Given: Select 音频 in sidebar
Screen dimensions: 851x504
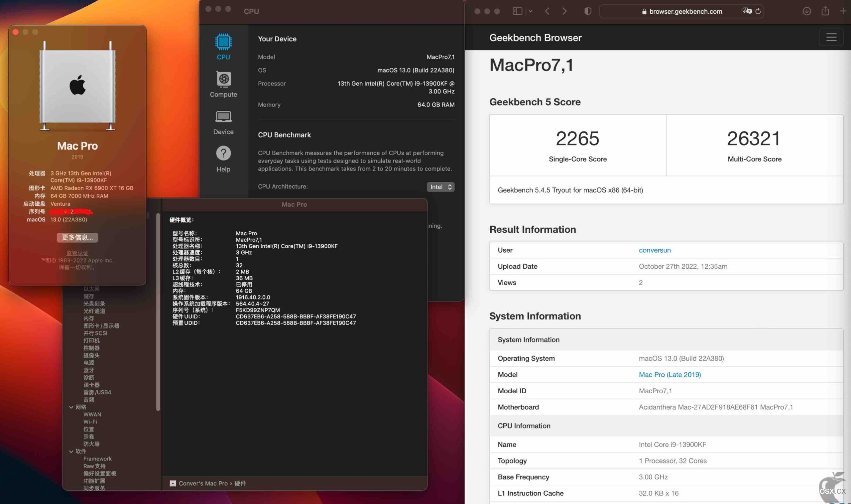Looking at the screenshot, I should pos(89,399).
